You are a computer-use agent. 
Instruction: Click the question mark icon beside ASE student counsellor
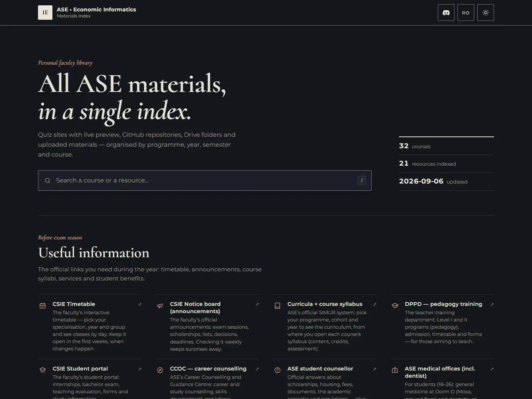coord(277,370)
